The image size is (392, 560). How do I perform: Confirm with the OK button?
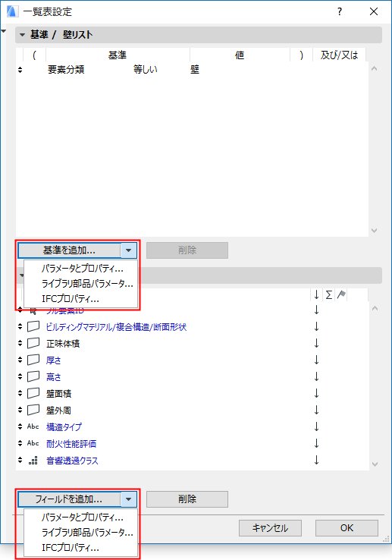(x=347, y=528)
